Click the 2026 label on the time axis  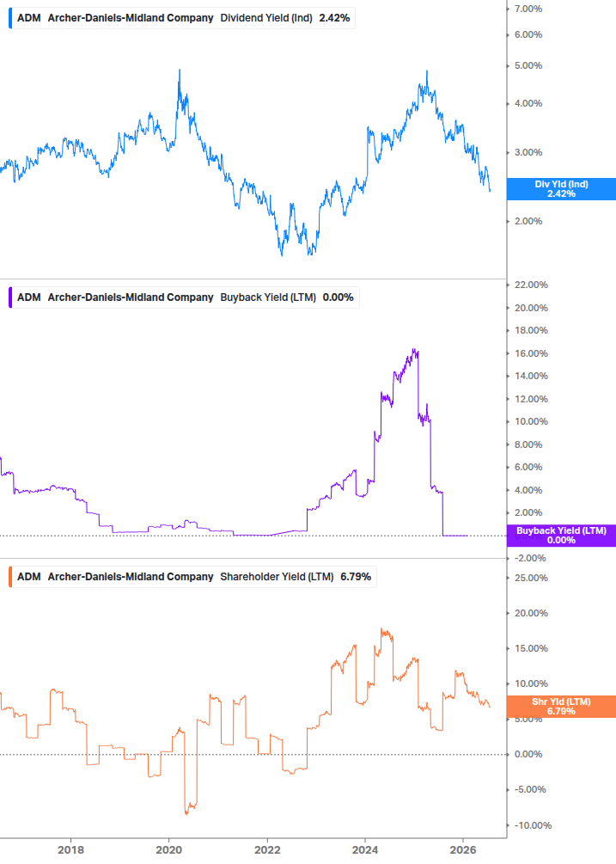(464, 850)
